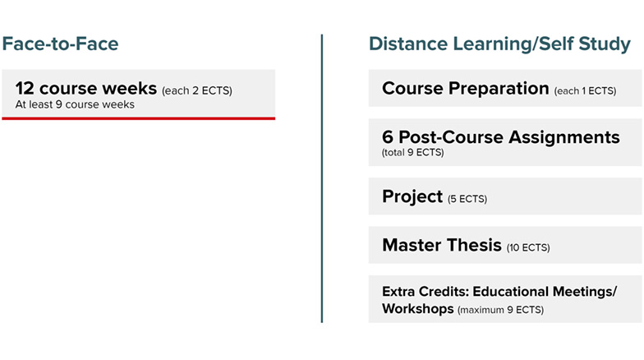644x360 pixels.
Task: Click the "maximum 9 ECTS" note
Action: 500,310
